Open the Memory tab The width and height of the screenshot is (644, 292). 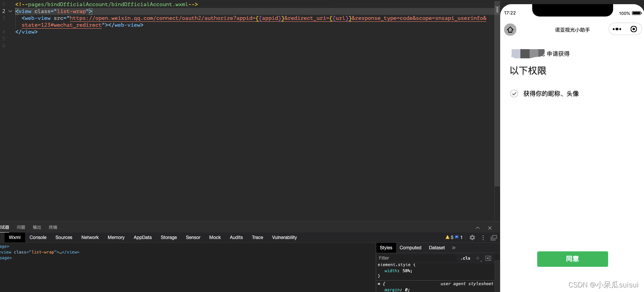[116, 237]
